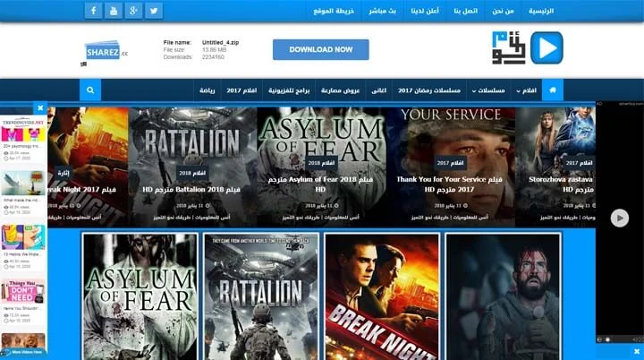Viewport: 644px width, 360px height.
Task: Open رياضة menu item
Action: pos(207,90)
